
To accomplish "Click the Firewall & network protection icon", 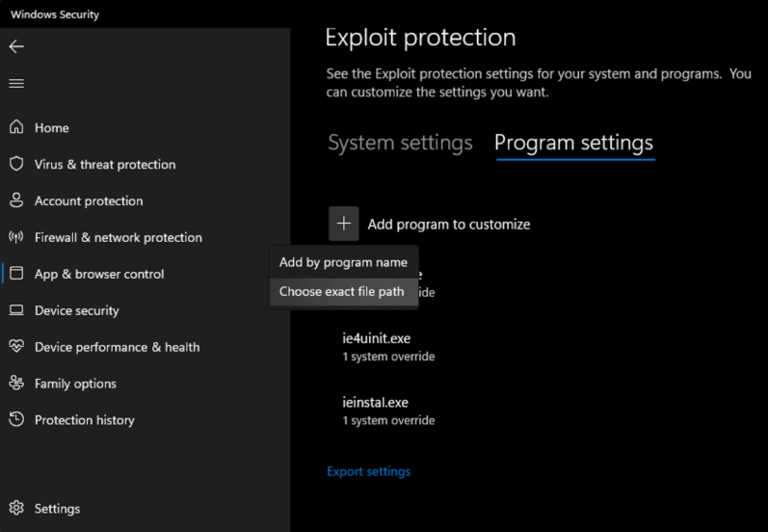I will (x=16, y=237).
